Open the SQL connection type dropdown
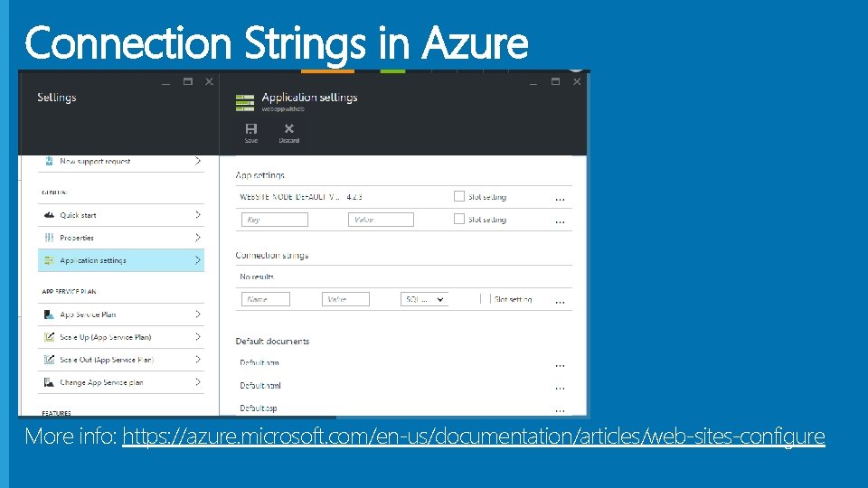The image size is (868, 488). 424,299
